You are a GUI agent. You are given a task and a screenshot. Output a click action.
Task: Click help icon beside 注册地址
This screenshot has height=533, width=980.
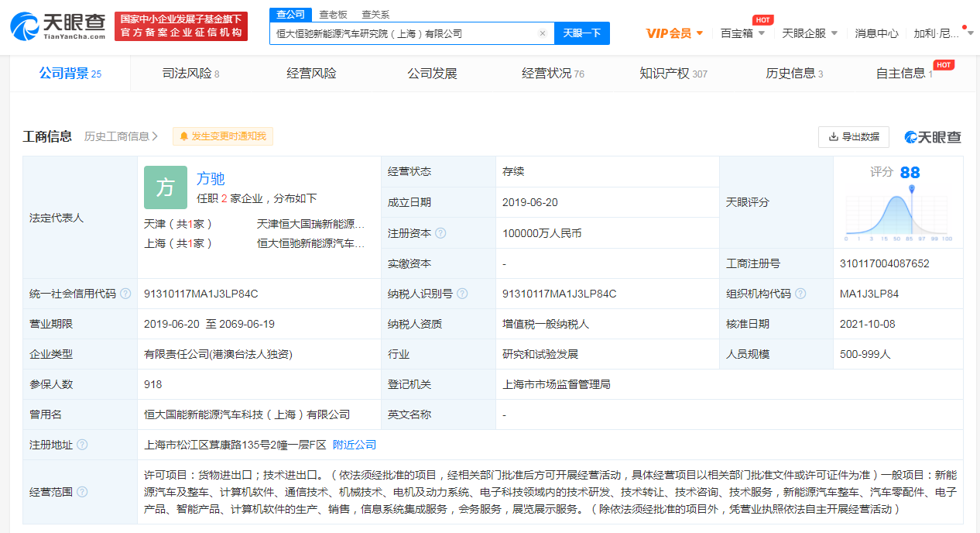tap(82, 445)
